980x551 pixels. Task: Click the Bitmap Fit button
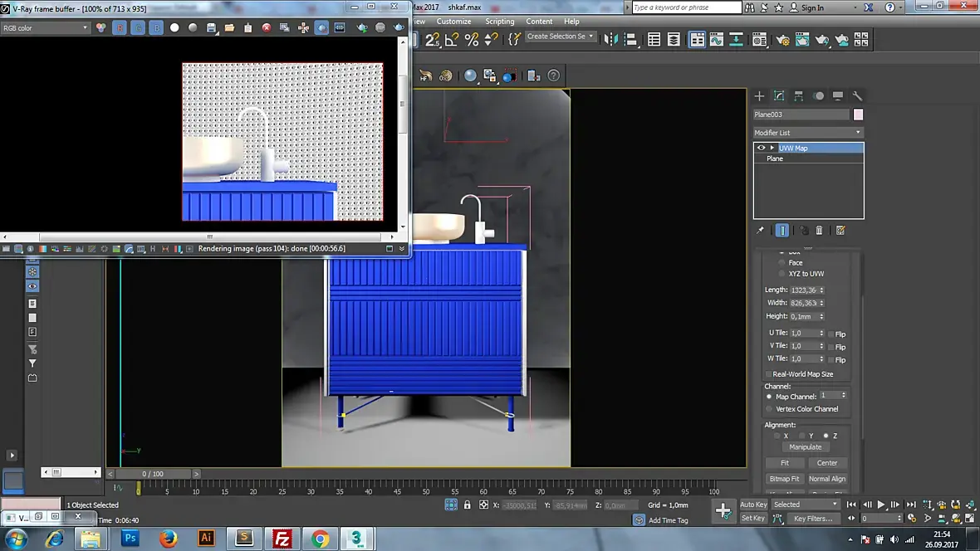(x=784, y=479)
